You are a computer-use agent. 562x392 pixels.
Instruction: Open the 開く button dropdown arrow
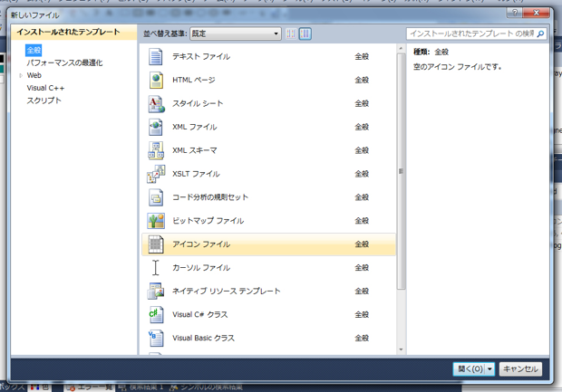tap(489, 369)
